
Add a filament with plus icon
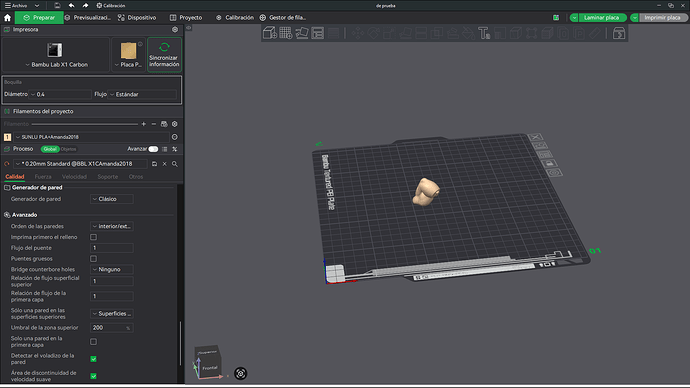pos(143,124)
